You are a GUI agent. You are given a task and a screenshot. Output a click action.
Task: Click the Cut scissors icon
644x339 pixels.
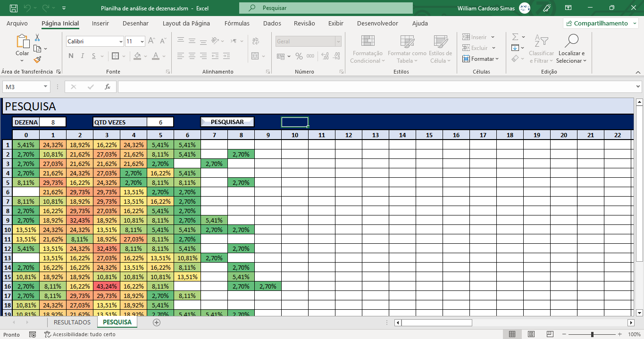37,38
